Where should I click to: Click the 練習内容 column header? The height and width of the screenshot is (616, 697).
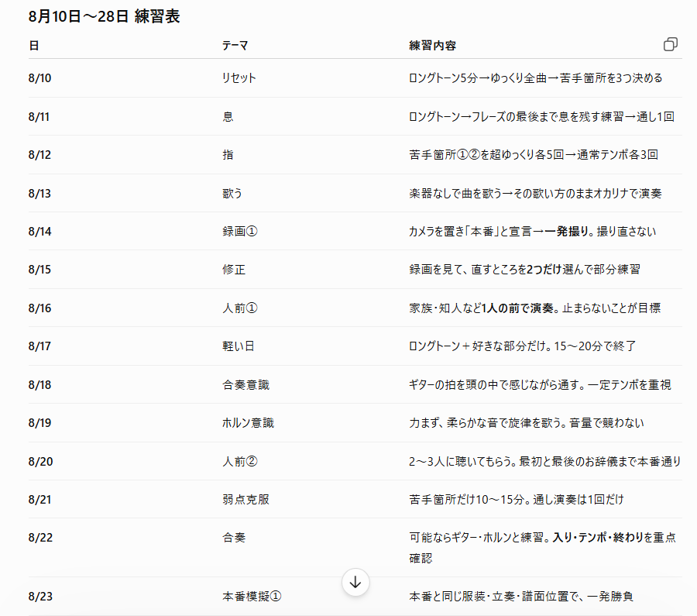pyautogui.click(x=432, y=46)
